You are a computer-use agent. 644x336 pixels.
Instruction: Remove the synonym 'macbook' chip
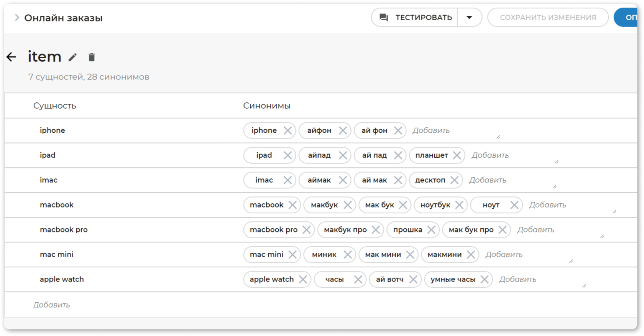292,205
